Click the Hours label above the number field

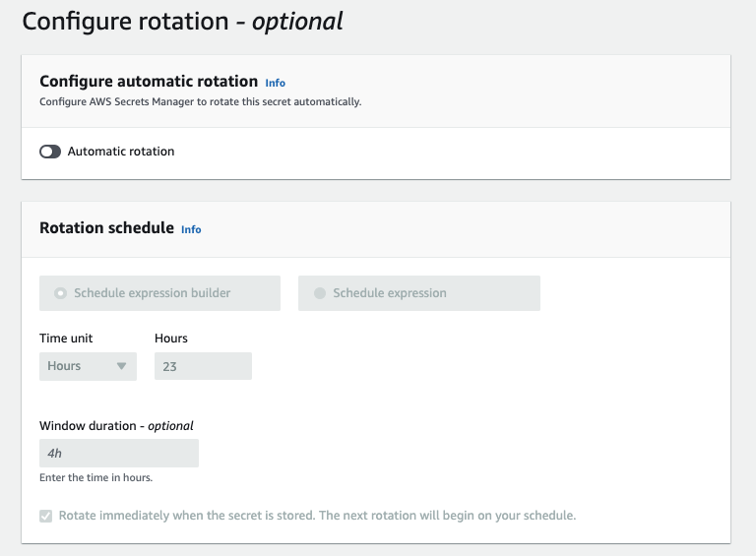tap(171, 339)
